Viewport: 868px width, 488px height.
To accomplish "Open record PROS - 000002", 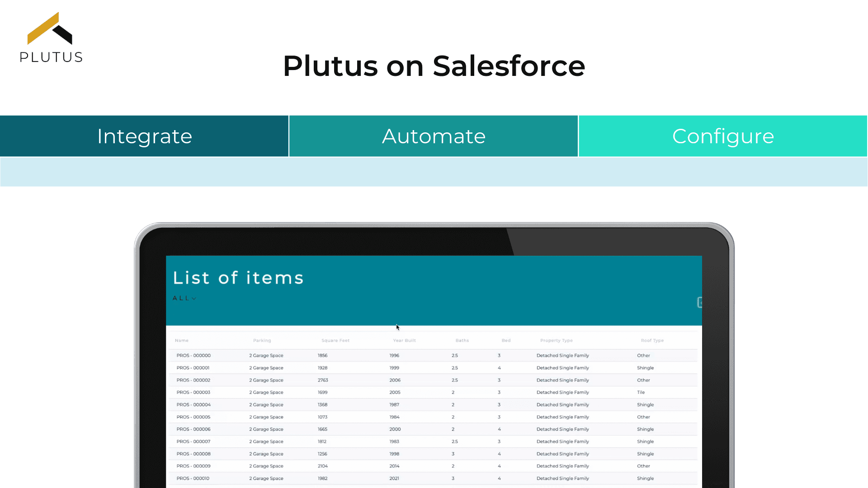I will click(x=193, y=380).
